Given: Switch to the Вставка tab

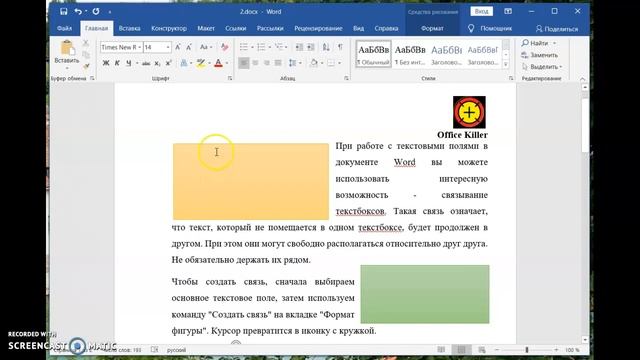Looking at the screenshot, I should click(x=129, y=28).
